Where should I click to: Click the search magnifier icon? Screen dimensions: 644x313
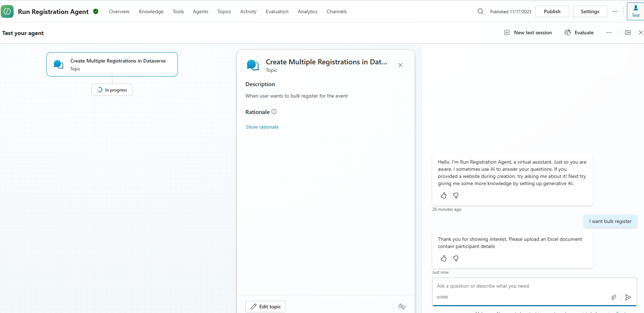[480, 11]
